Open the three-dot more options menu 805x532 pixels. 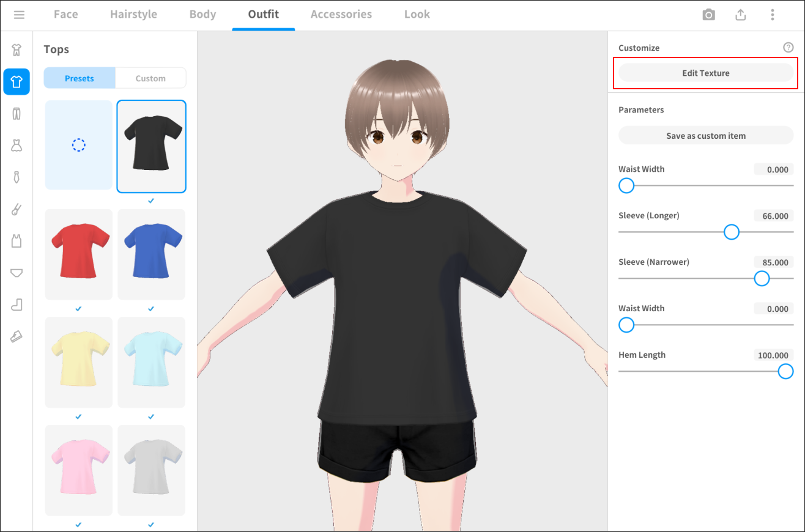pyautogui.click(x=773, y=15)
